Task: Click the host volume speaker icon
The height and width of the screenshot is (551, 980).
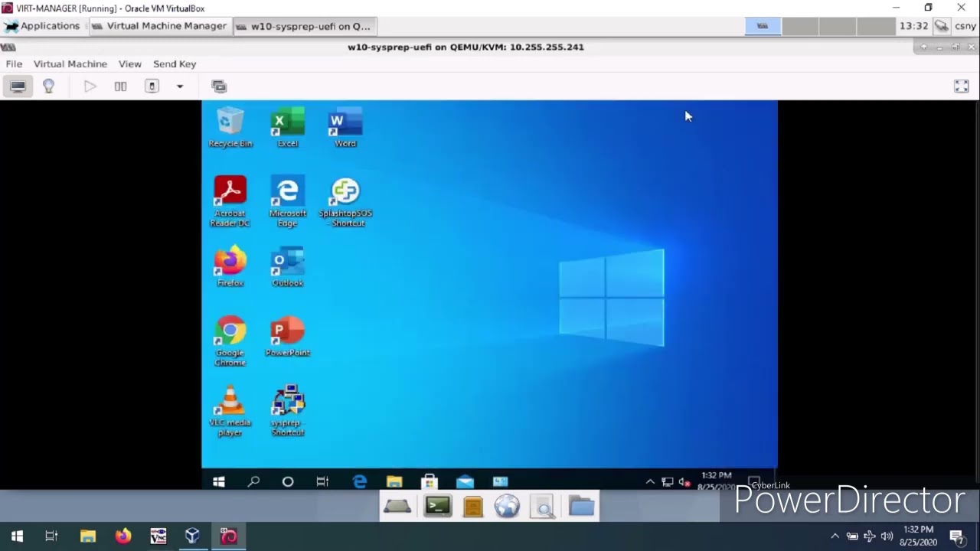Action: coord(887,536)
